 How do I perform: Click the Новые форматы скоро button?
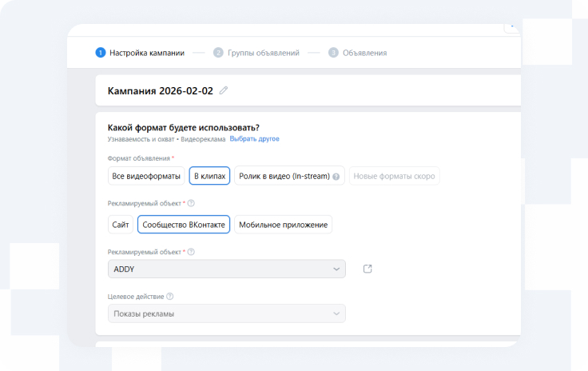tap(394, 176)
